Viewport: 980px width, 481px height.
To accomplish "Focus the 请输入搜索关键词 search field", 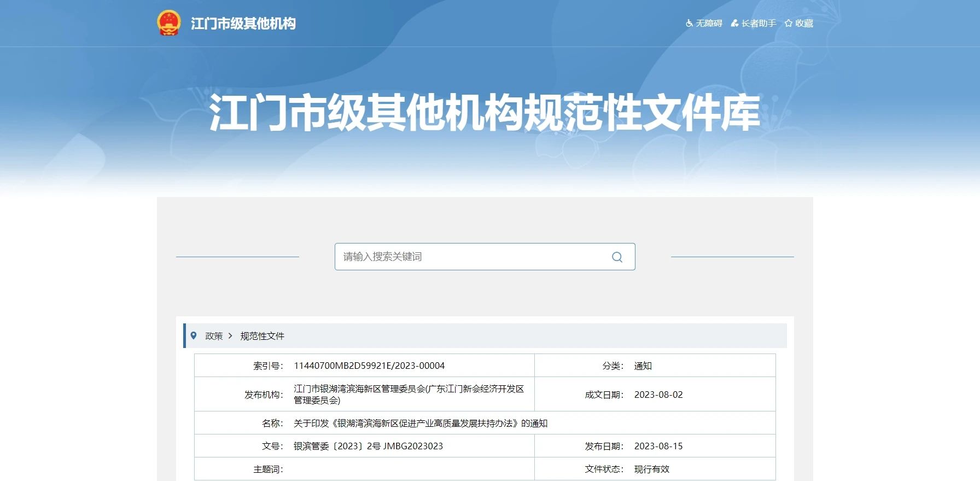I will point(485,257).
